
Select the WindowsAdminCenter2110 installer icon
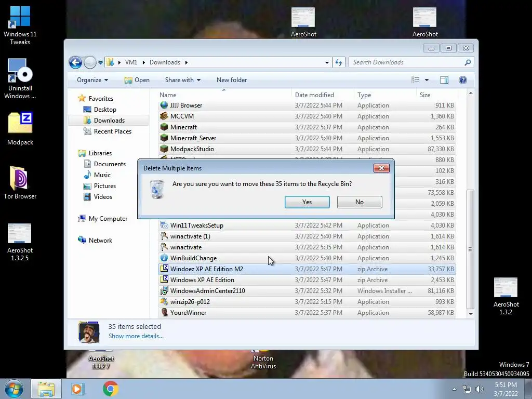click(x=164, y=291)
